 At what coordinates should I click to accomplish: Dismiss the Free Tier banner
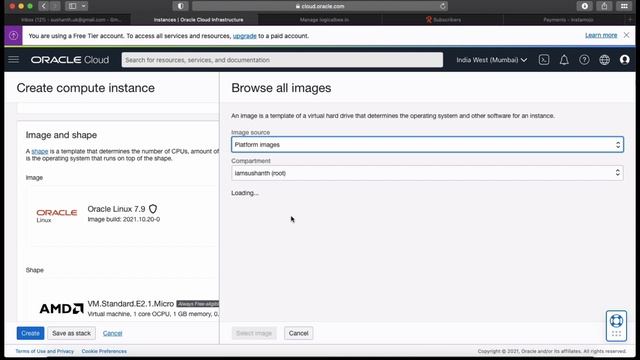(626, 35)
